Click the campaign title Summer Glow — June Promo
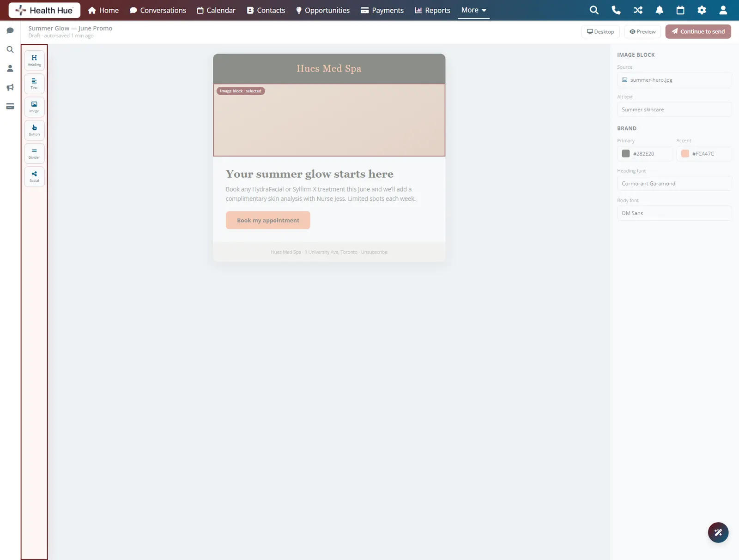The width and height of the screenshot is (739, 560). pos(70,28)
